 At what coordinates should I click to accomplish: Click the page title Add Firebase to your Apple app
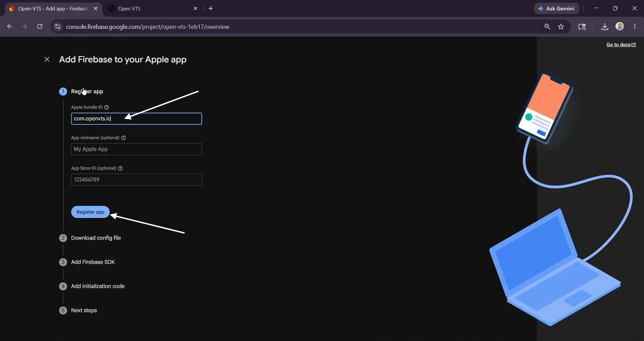point(123,59)
